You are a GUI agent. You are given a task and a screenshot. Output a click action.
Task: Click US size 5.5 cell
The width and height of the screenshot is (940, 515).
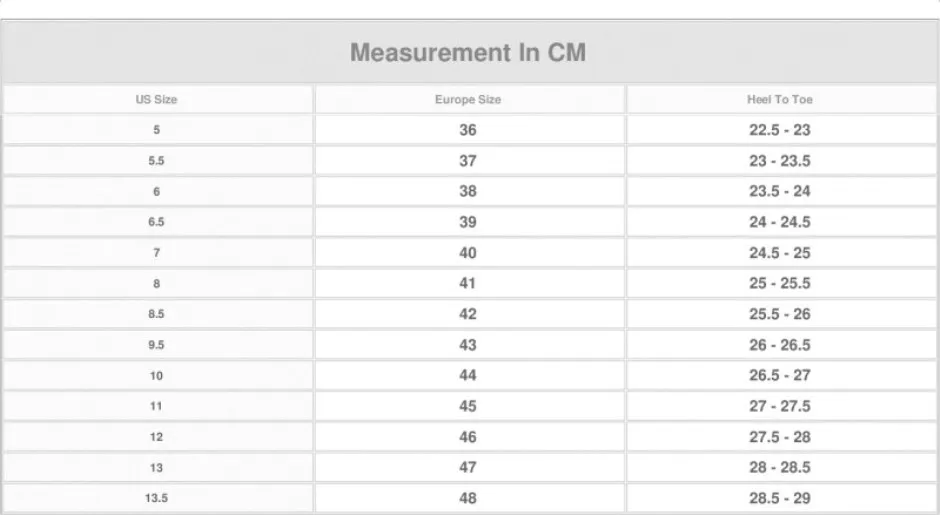pyautogui.click(x=157, y=161)
